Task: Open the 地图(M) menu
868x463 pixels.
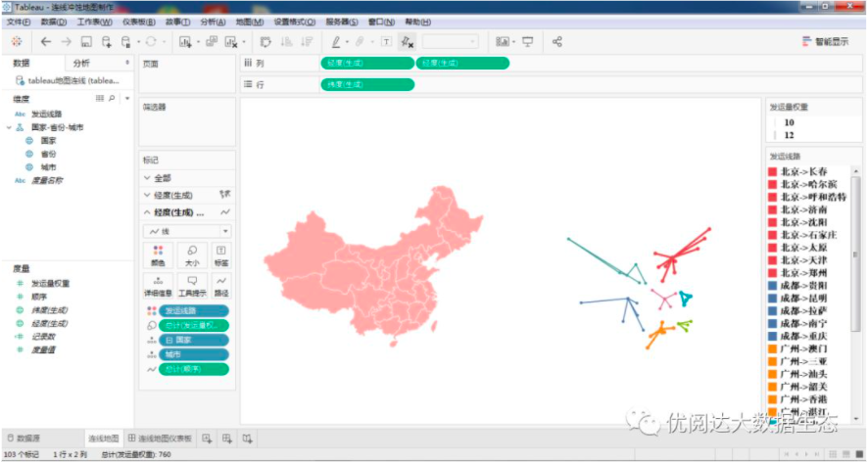Action: click(250, 22)
